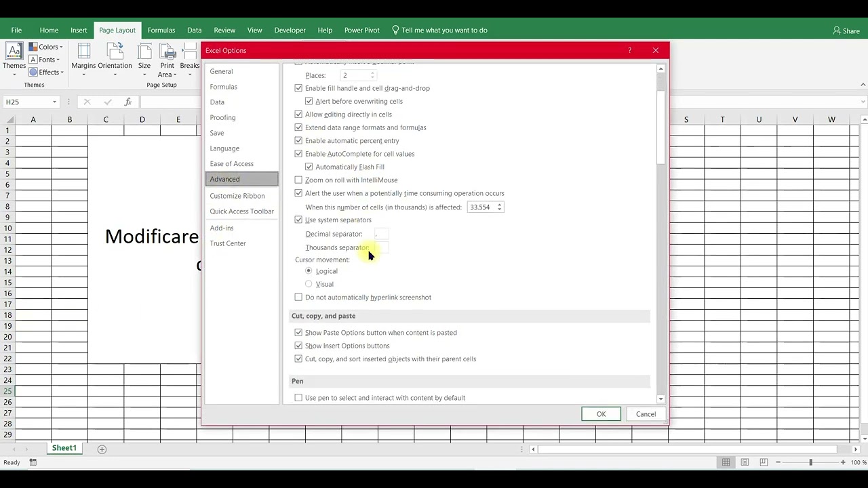Select Save in Excel Options
This screenshot has height=488, width=868.
pyautogui.click(x=241, y=133)
